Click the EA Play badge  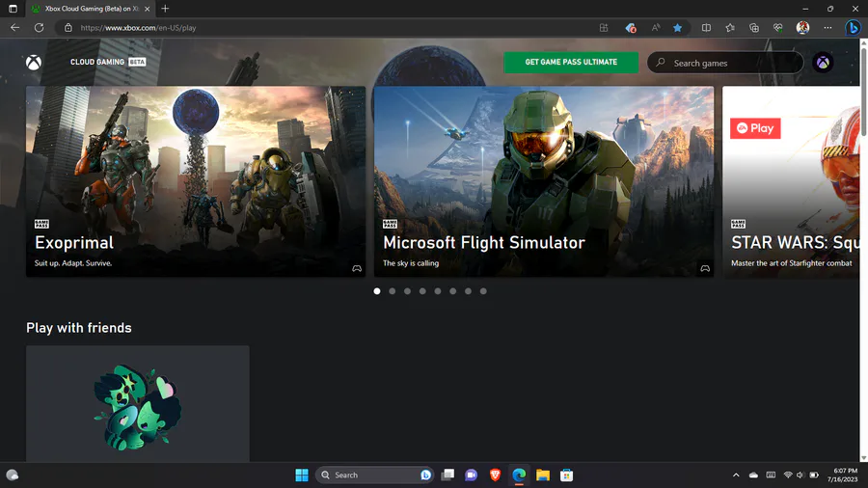(755, 128)
